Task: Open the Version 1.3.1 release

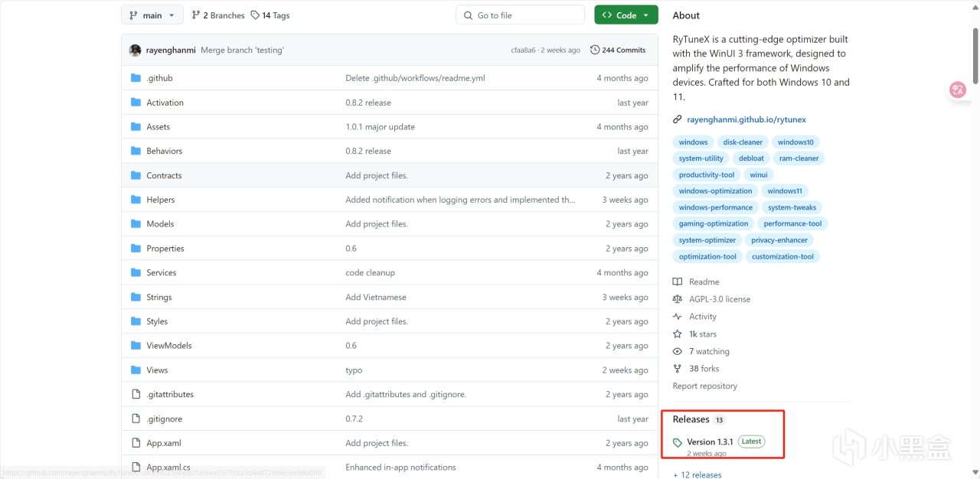Action: point(710,442)
